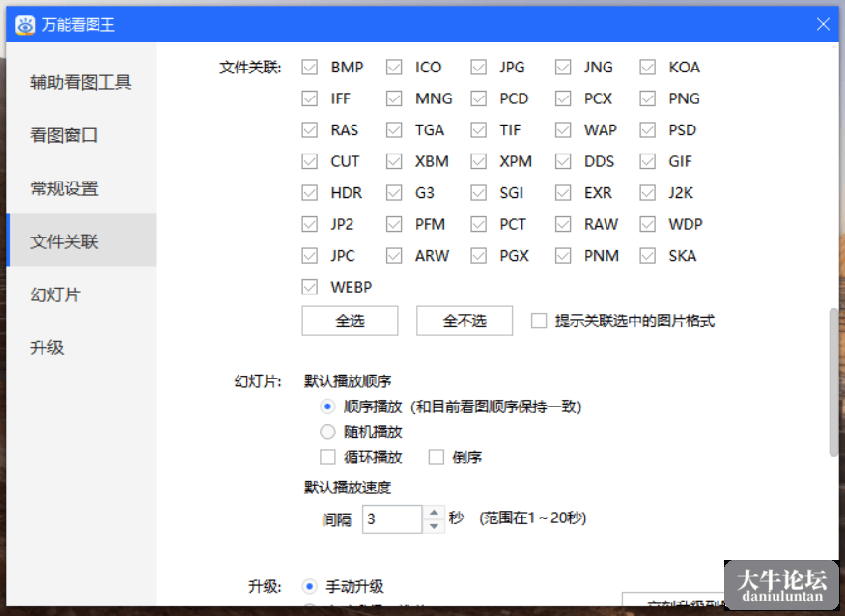Viewport: 845px width, 616px height.
Task: Toggle the SGI format checkbox
Action: point(479,192)
